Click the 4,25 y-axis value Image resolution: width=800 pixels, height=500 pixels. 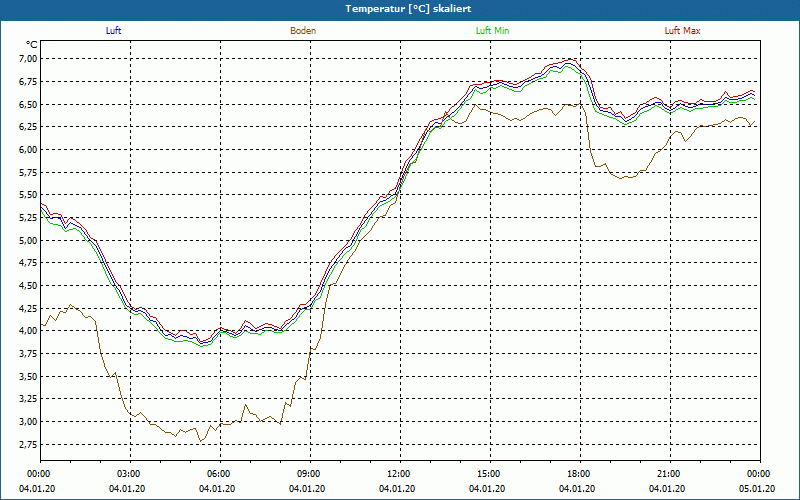28,308
